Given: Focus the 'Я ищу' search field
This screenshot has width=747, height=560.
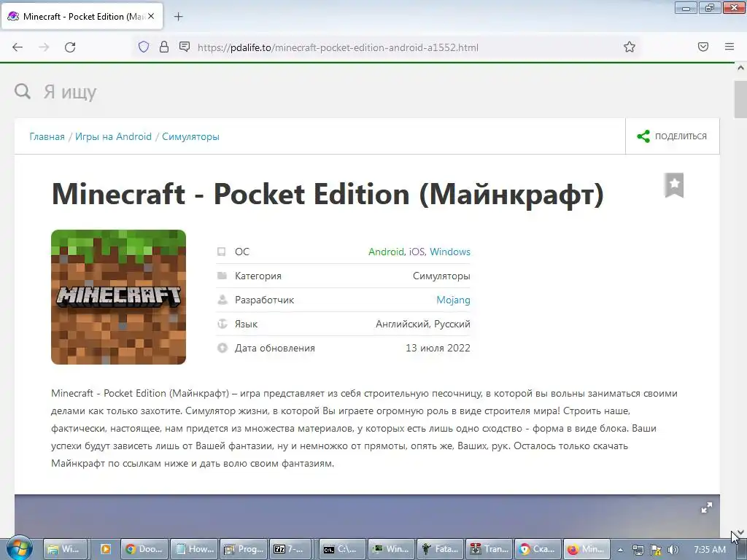Looking at the screenshot, I should (x=70, y=91).
